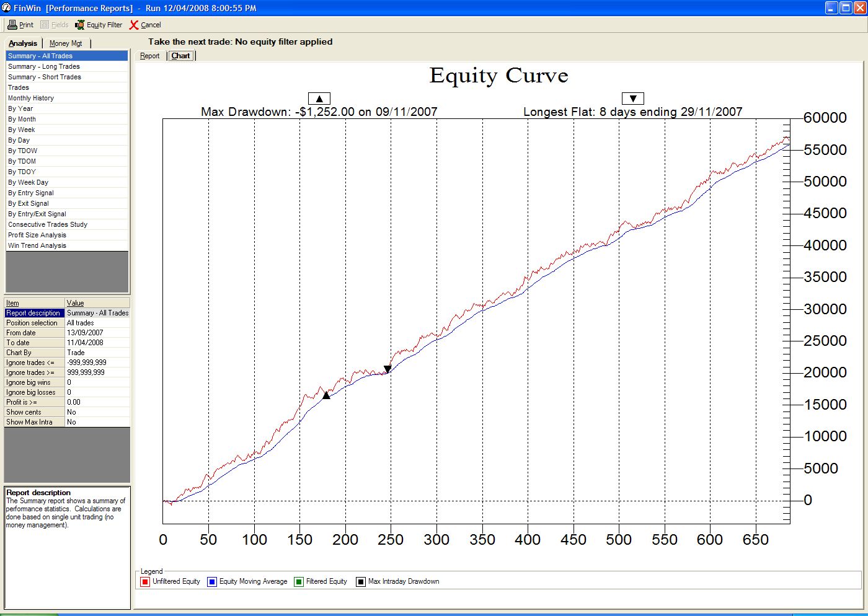This screenshot has width=868, height=616.
Task: Click the Ignore big wins value
Action: click(x=97, y=382)
